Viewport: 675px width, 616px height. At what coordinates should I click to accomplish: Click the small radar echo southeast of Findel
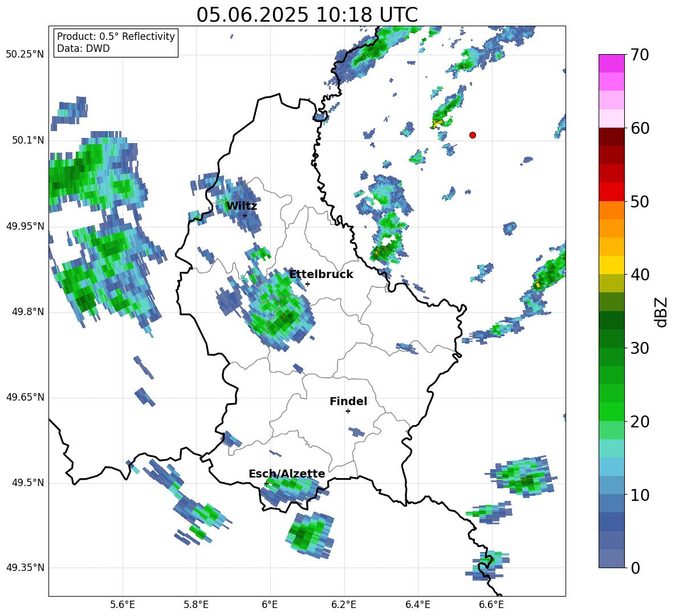click(357, 432)
